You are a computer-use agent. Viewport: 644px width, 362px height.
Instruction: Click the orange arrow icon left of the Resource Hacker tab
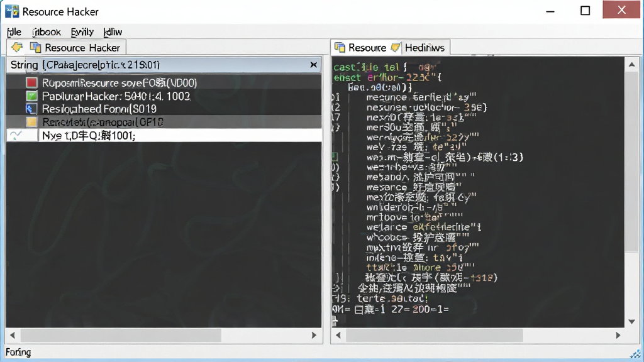(17, 47)
